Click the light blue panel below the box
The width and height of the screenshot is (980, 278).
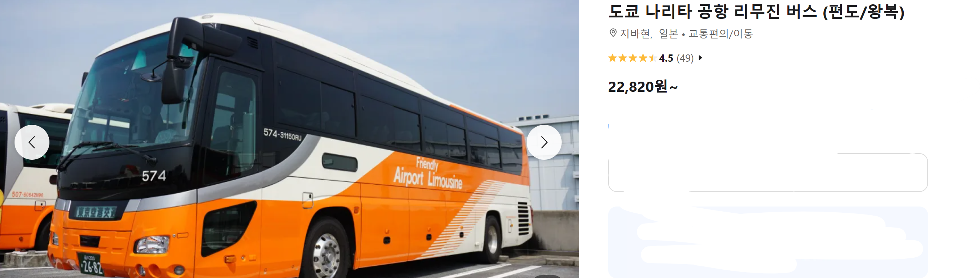[x=768, y=242]
